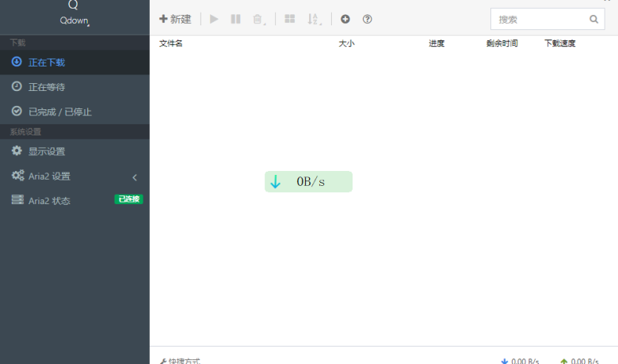This screenshot has width=618, height=364.
Task: Click the 已连接 connected badge
Action: tap(129, 199)
